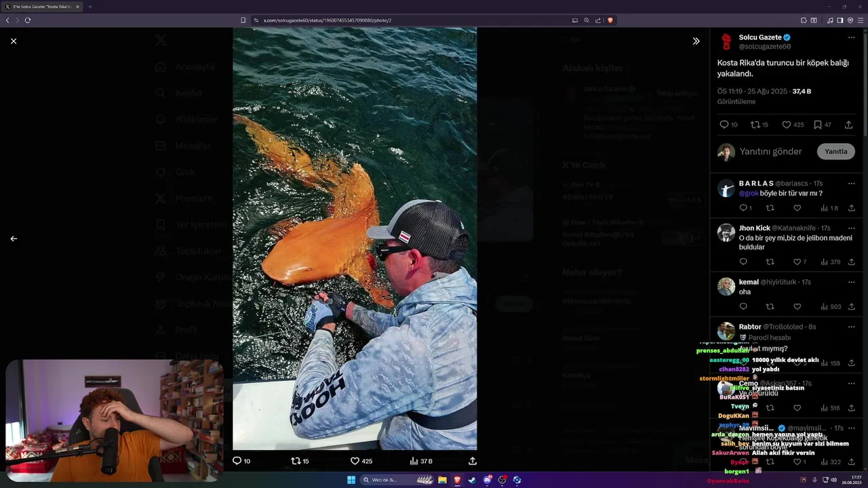
Task: Open Jhon Kick profile link
Action: [754, 228]
